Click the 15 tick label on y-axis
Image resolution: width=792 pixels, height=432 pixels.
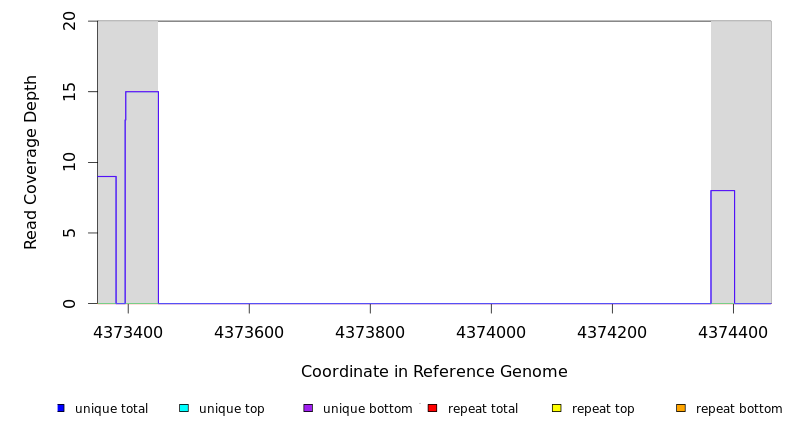(x=70, y=92)
